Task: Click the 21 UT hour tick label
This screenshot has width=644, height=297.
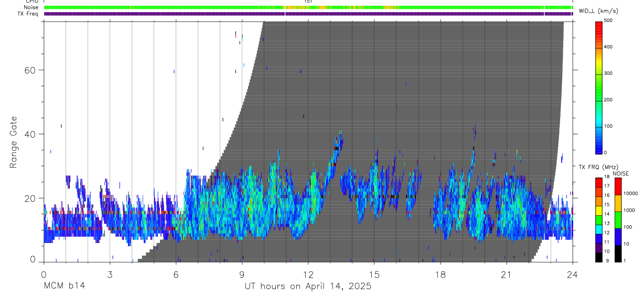Action: point(507,274)
